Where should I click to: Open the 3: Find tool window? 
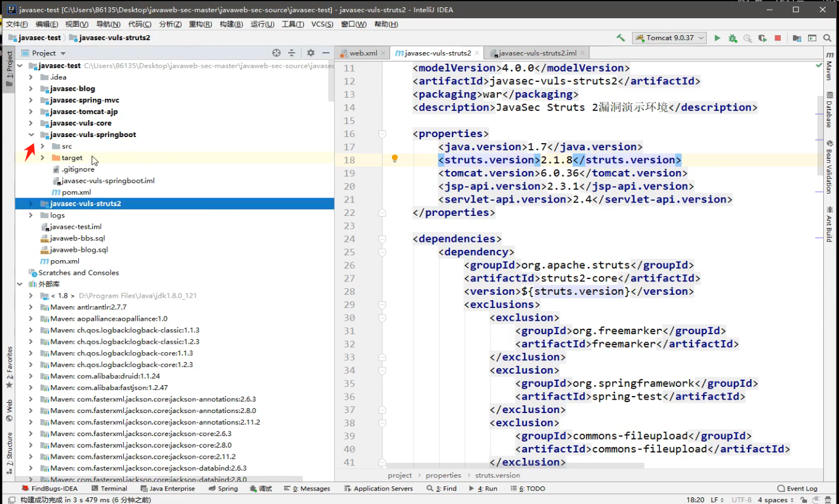coord(442,488)
